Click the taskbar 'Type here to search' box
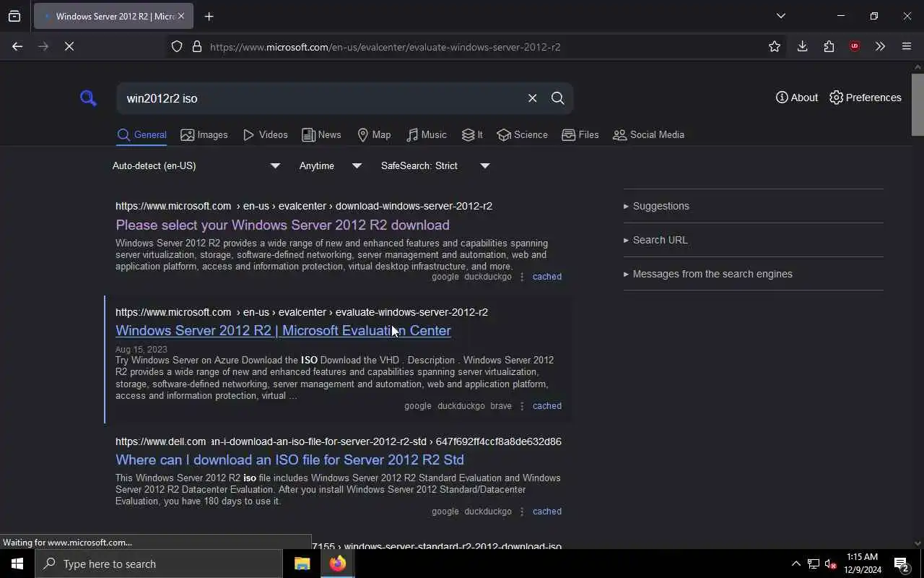The height and width of the screenshot is (578, 924). [x=159, y=564]
